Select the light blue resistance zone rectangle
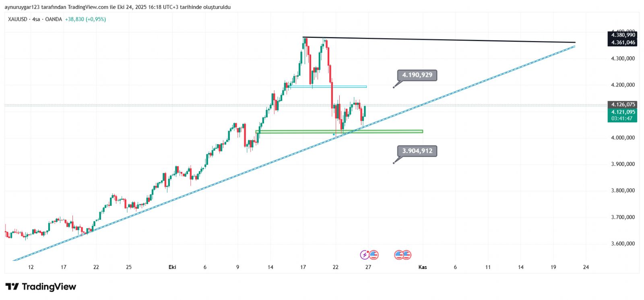 tap(342, 87)
